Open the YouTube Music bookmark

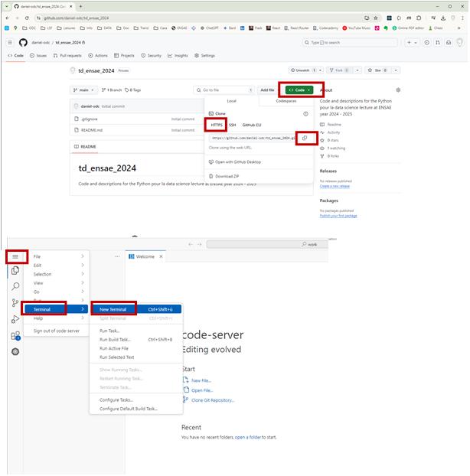tap(357, 28)
